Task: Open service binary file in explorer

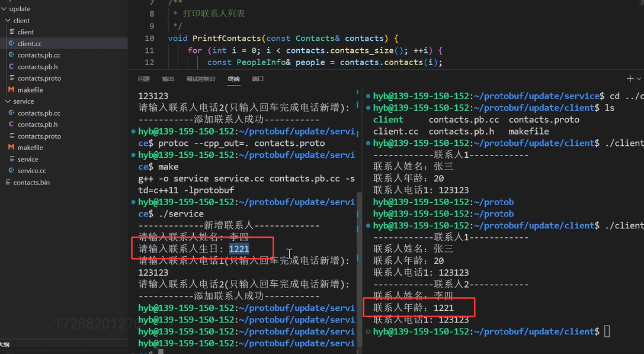Action: point(27,159)
